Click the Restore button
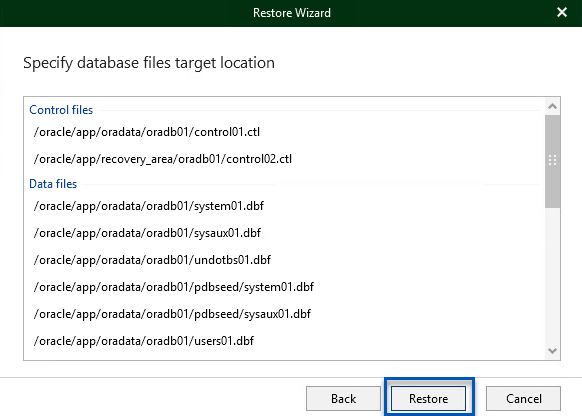The height and width of the screenshot is (416, 582). [428, 399]
